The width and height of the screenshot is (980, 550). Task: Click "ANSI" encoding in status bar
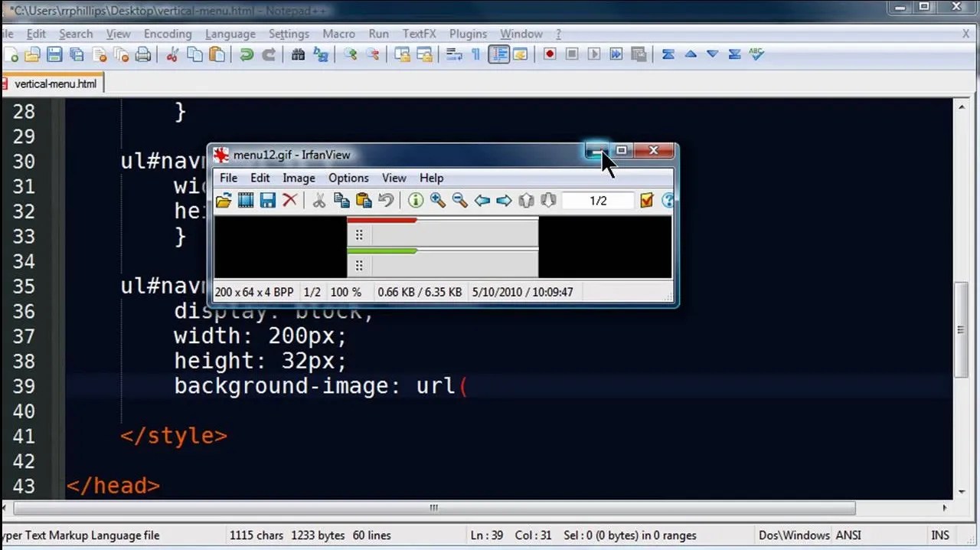click(848, 535)
